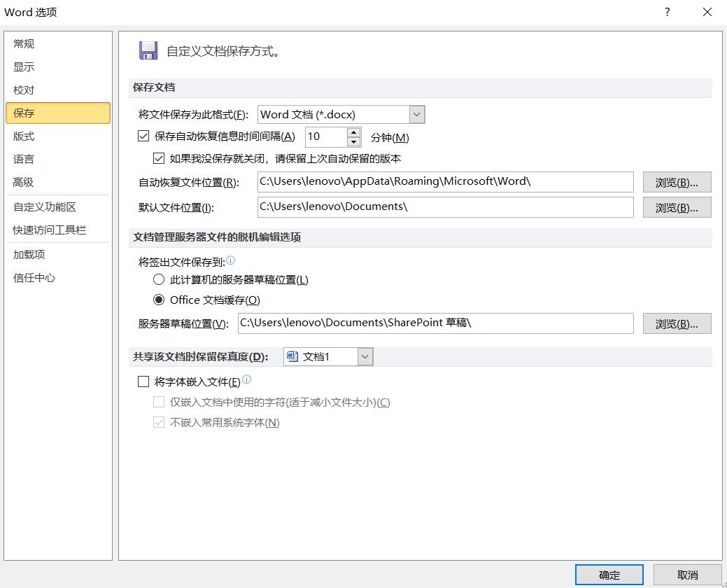Select the Office 文档缓存 radio option

pyautogui.click(x=160, y=298)
